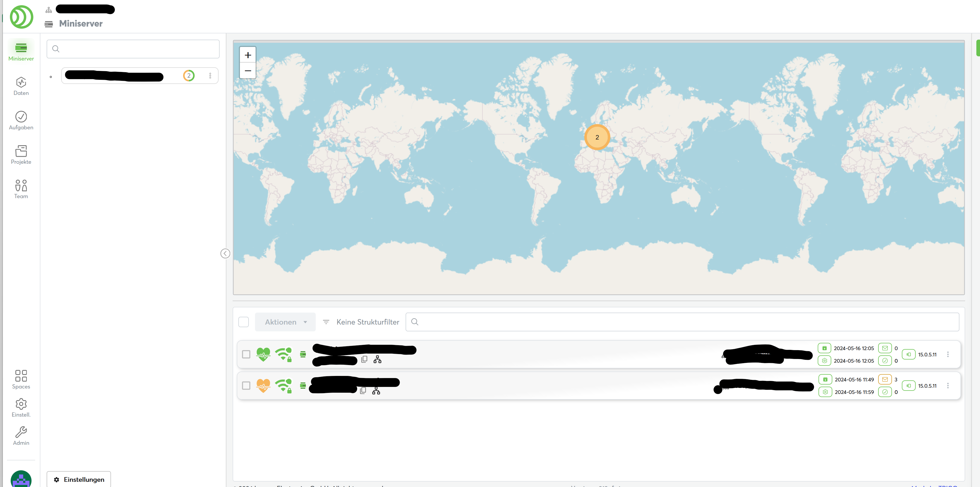Click the Einstellungen button

point(79,479)
